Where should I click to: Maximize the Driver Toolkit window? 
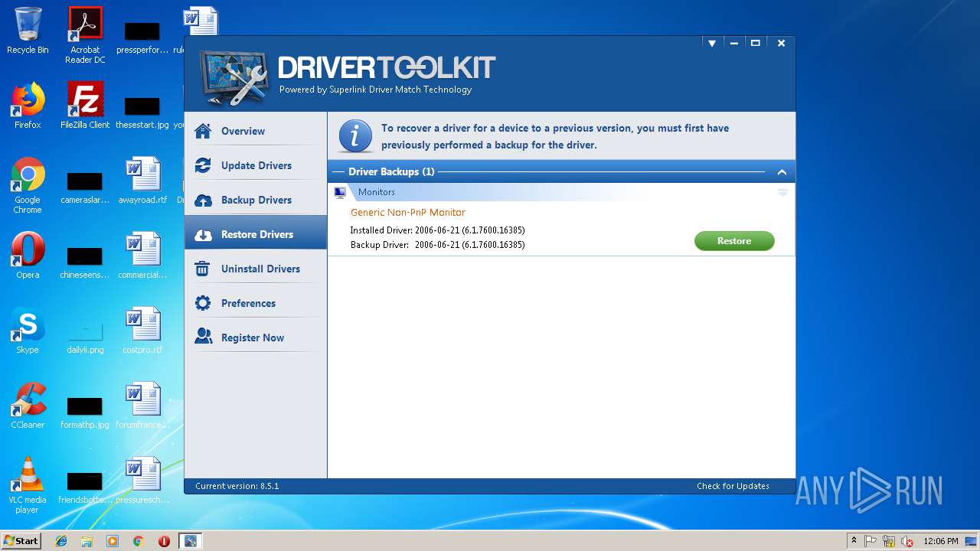click(x=756, y=44)
